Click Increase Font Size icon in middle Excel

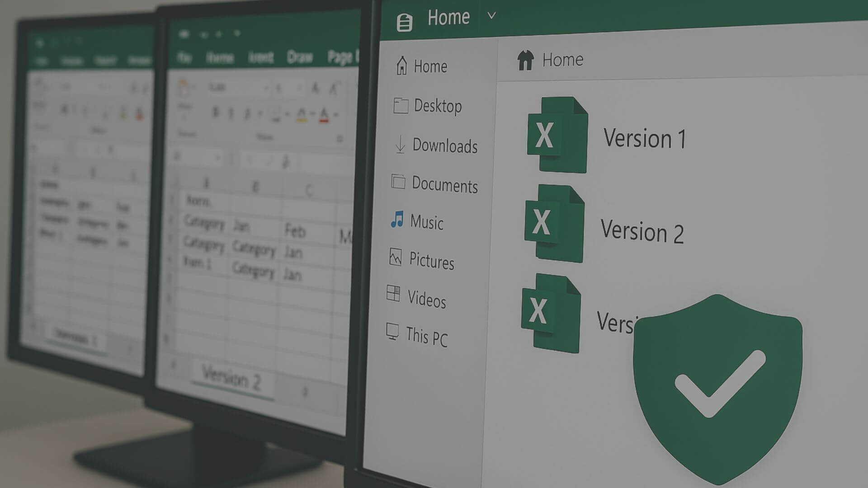[316, 87]
